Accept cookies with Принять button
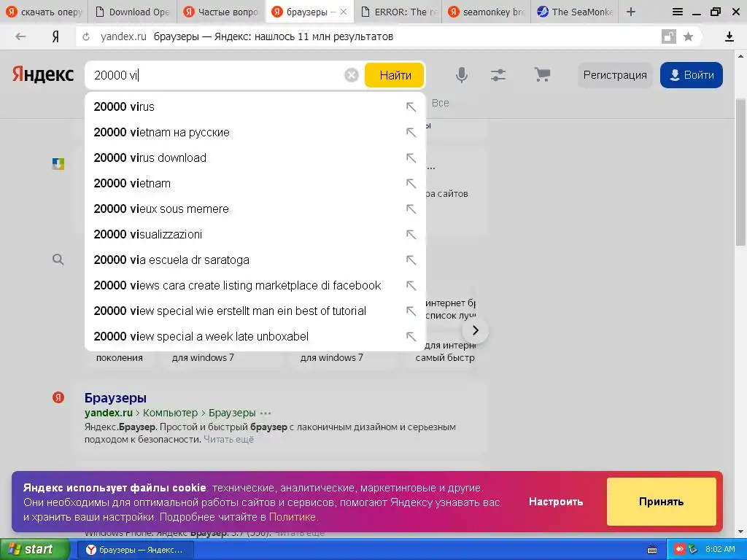 [661, 502]
